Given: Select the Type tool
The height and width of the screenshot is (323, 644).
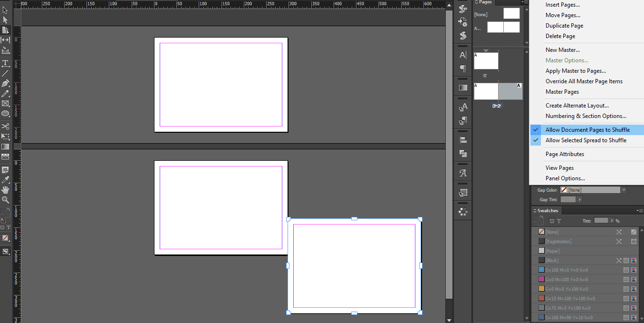Looking at the screenshot, I should [x=5, y=63].
